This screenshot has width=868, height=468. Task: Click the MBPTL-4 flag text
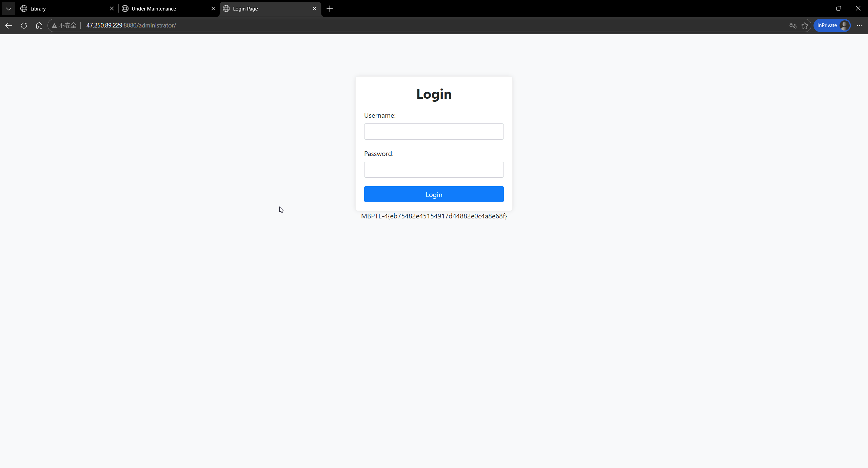434,216
